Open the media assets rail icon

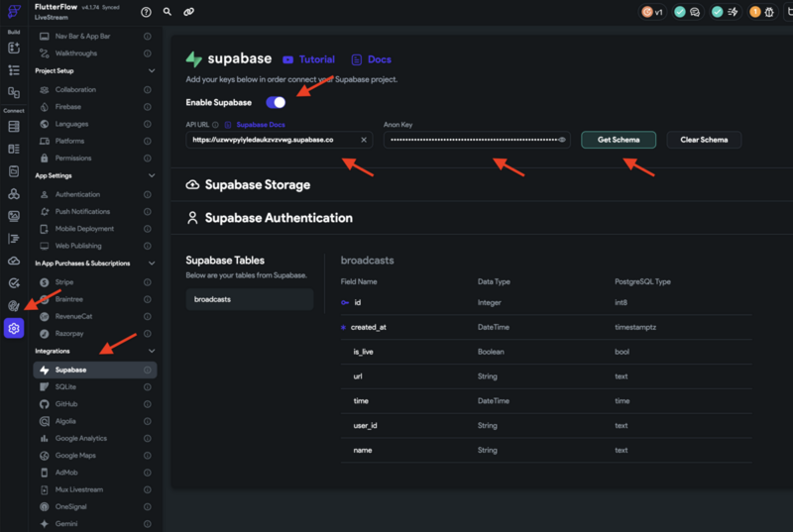click(14, 216)
